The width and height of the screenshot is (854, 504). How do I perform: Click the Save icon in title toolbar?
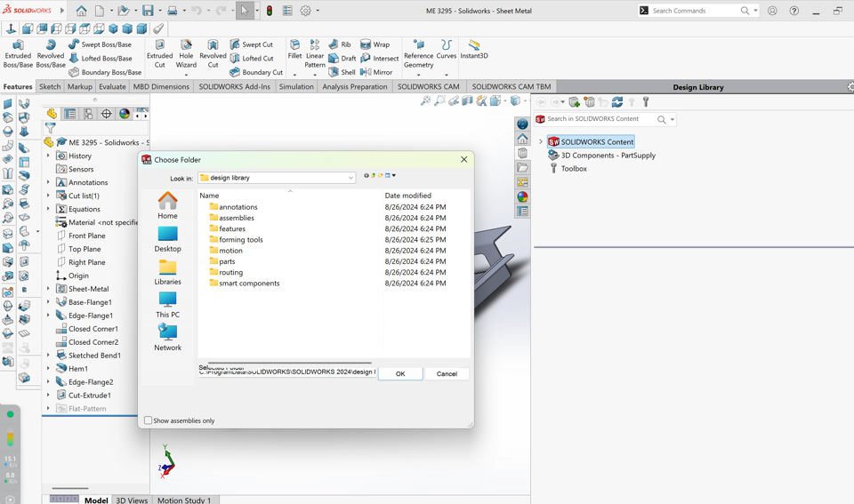coord(148,11)
